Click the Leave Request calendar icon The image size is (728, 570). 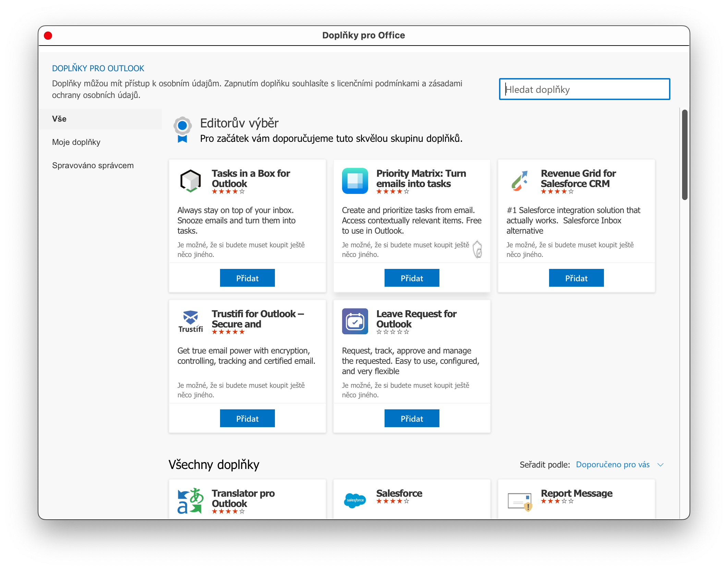355,321
